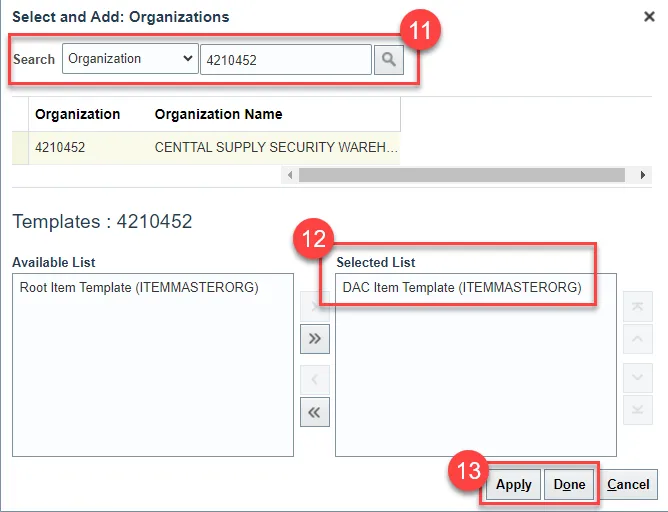668x512 pixels.
Task: Click the Organization Name column header
Action: (x=218, y=114)
